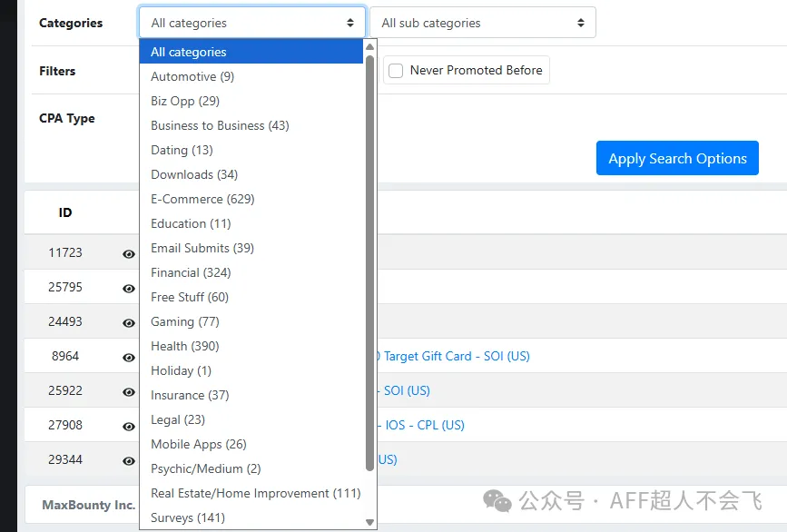787x532 pixels.
Task: Click the eye icon for offer 25795
Action: click(x=129, y=289)
